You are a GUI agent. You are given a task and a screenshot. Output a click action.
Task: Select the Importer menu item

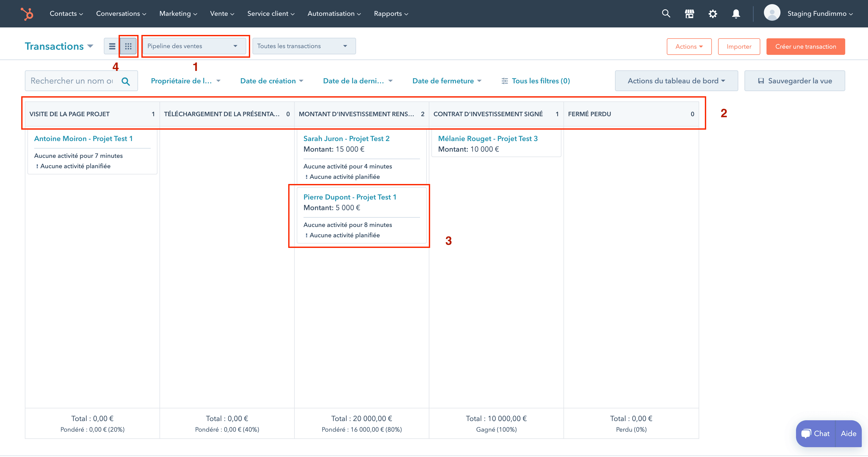[x=739, y=46]
